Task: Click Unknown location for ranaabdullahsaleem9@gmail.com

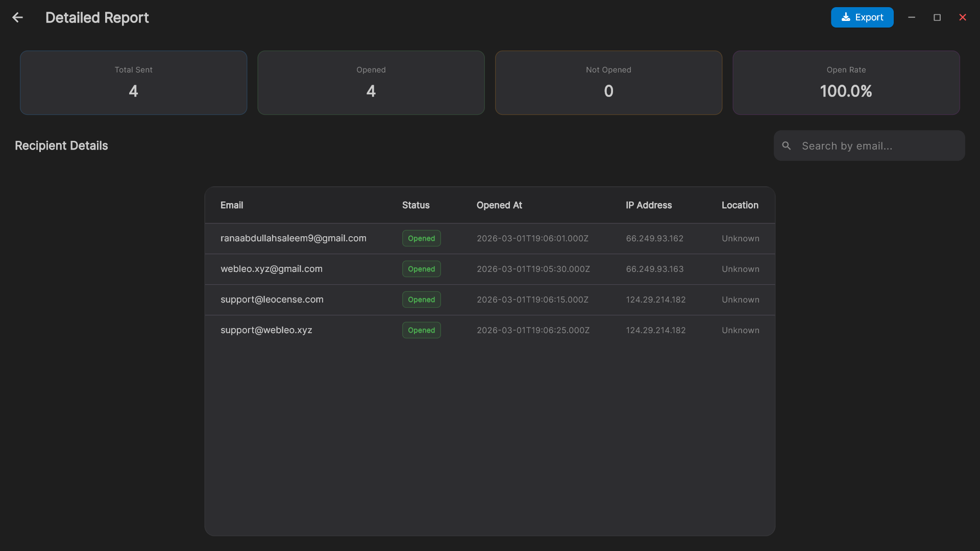Action: (741, 238)
